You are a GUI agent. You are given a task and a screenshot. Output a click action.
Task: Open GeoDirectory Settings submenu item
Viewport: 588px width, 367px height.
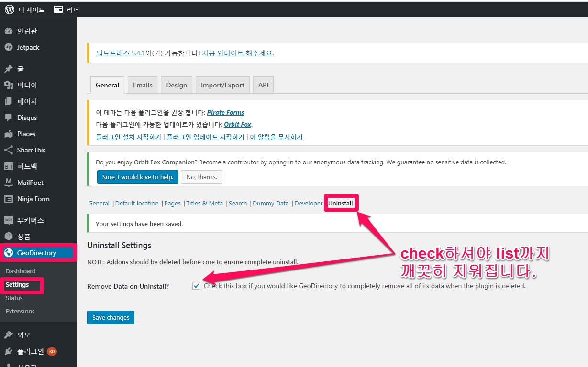point(17,284)
